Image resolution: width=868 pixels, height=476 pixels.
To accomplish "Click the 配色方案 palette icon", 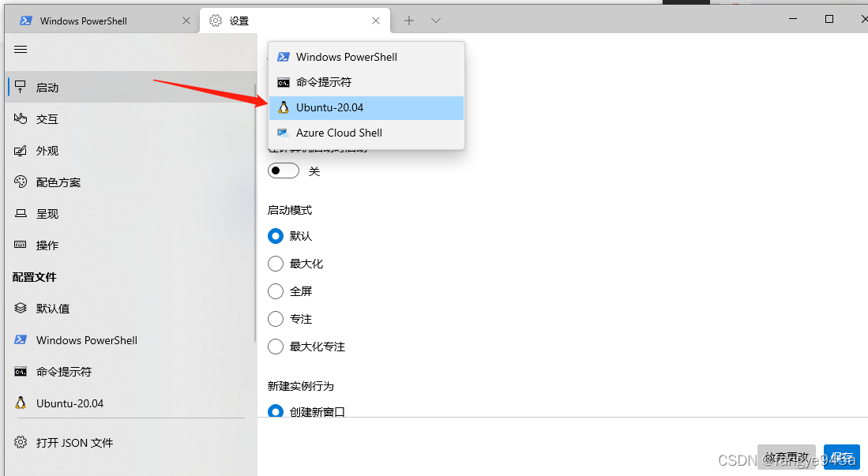I will (21, 182).
